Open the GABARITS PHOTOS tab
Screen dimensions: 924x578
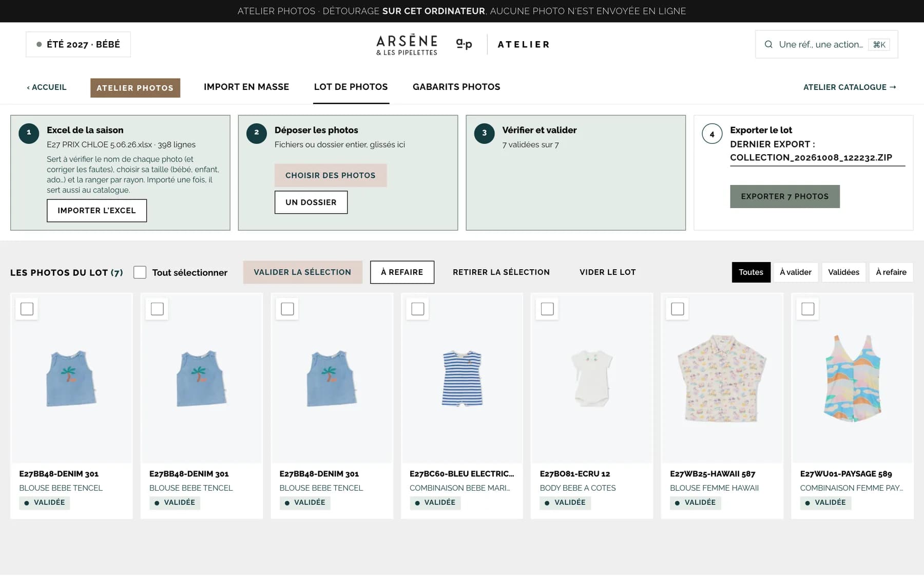[x=456, y=87]
